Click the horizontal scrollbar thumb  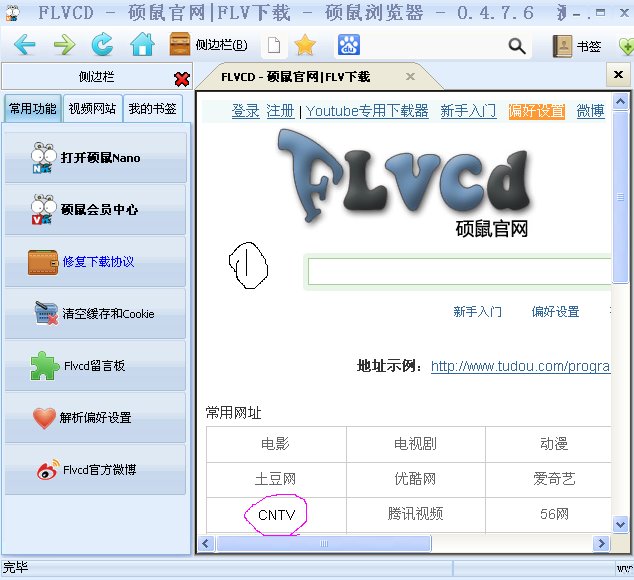tap(323, 543)
